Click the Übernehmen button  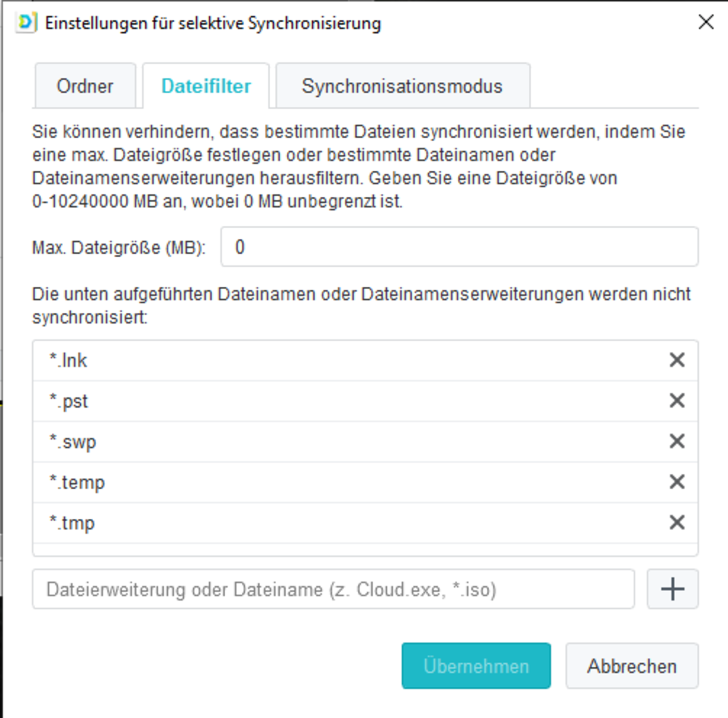tap(476, 666)
